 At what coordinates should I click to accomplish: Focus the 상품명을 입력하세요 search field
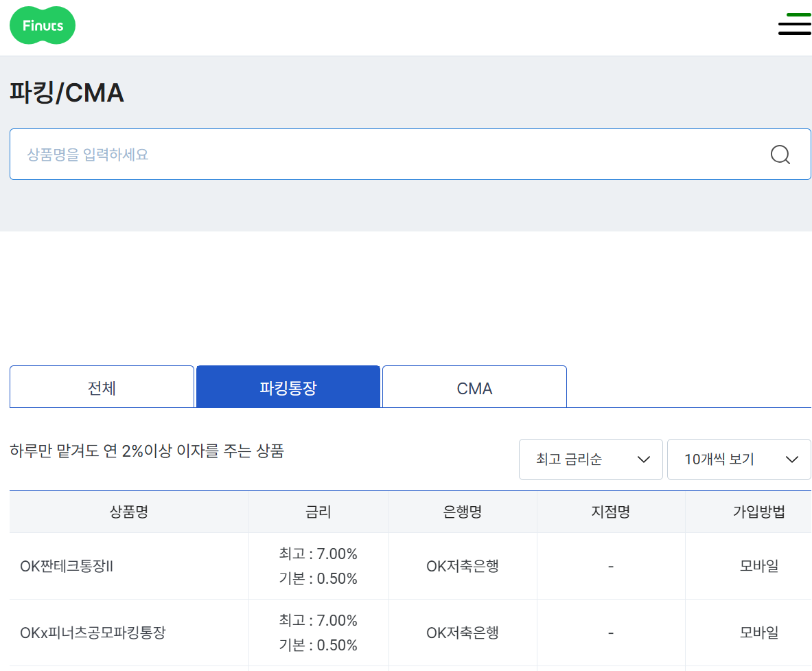(x=410, y=155)
